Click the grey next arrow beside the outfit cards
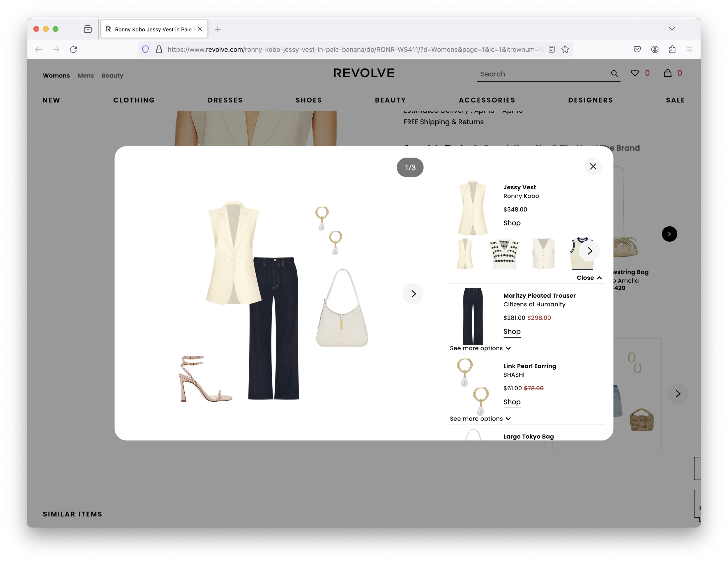This screenshot has width=728, height=563. tap(677, 394)
